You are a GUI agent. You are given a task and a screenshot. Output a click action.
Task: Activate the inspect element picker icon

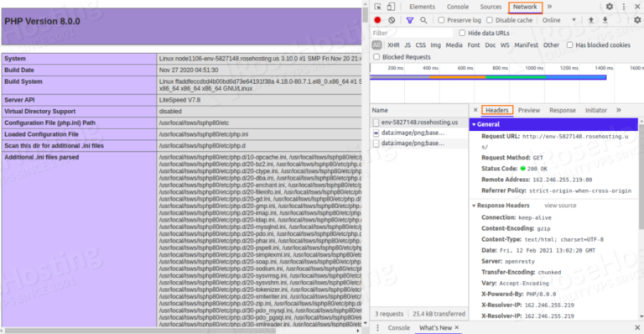click(x=377, y=7)
